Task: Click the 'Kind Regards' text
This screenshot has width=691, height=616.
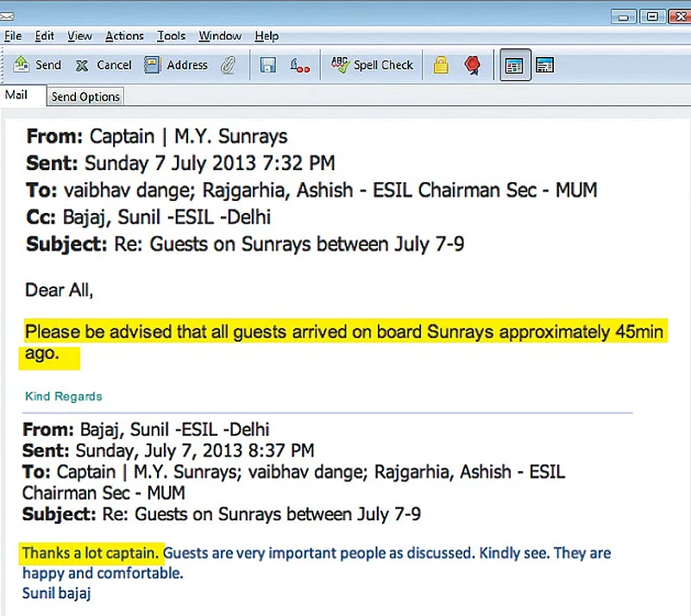Action: pyautogui.click(x=64, y=396)
